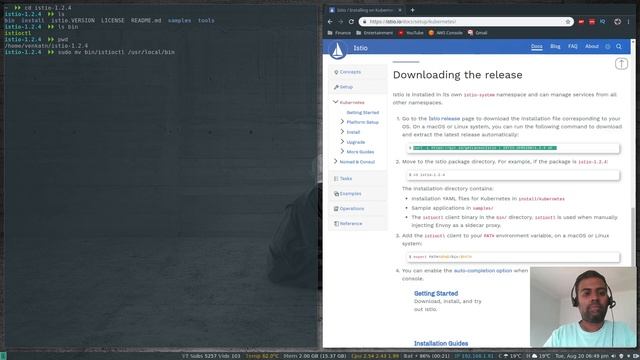
Task: Click the IQ browser extension icon
Action: (602, 22)
